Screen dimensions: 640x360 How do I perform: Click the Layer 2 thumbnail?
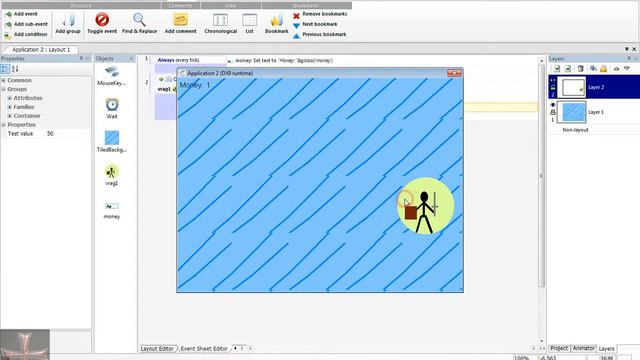tap(571, 87)
